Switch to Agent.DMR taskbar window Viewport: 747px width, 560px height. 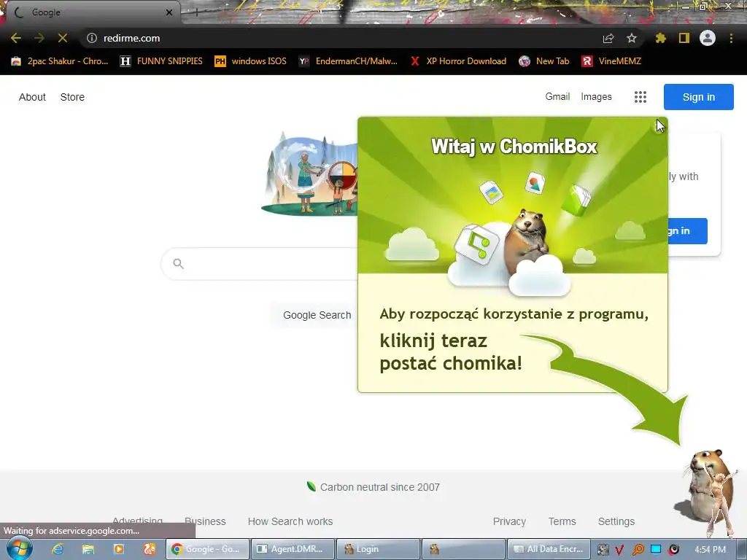[293, 549]
